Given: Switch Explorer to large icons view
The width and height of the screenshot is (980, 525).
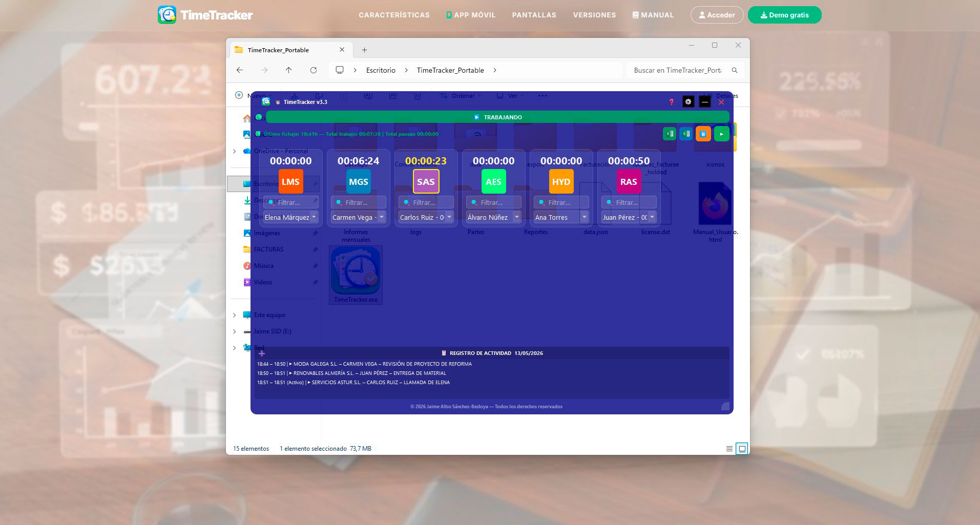Looking at the screenshot, I should click(x=742, y=449).
